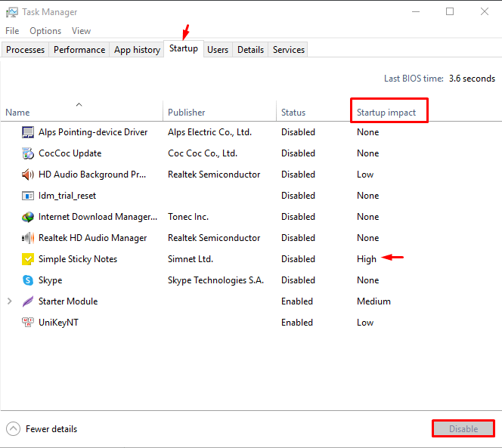The image size is (502, 448).
Task: Click the Last BIOS time 3.6 seconds value
Action: [472, 79]
